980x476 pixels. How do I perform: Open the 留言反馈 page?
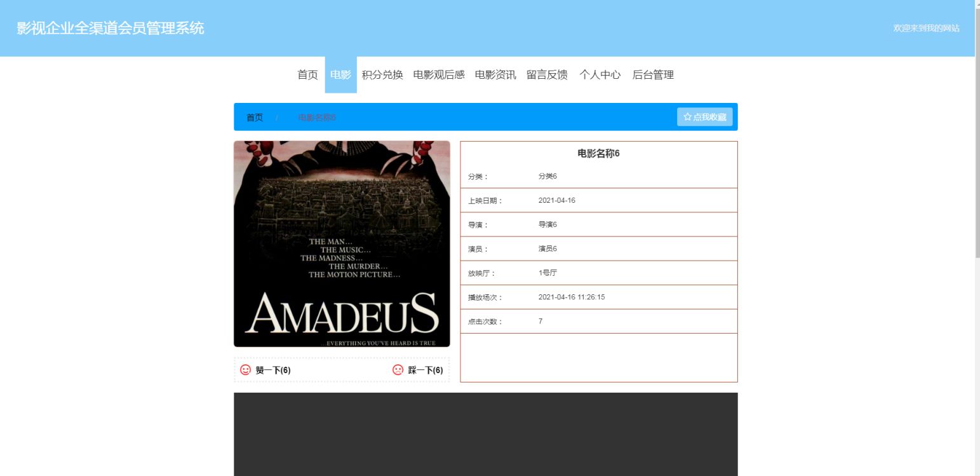(547, 75)
